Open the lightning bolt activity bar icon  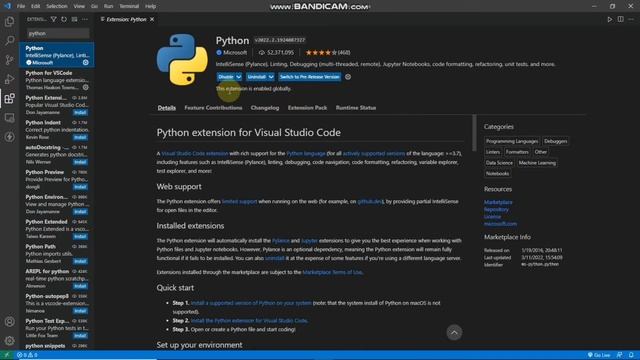(x=9, y=137)
